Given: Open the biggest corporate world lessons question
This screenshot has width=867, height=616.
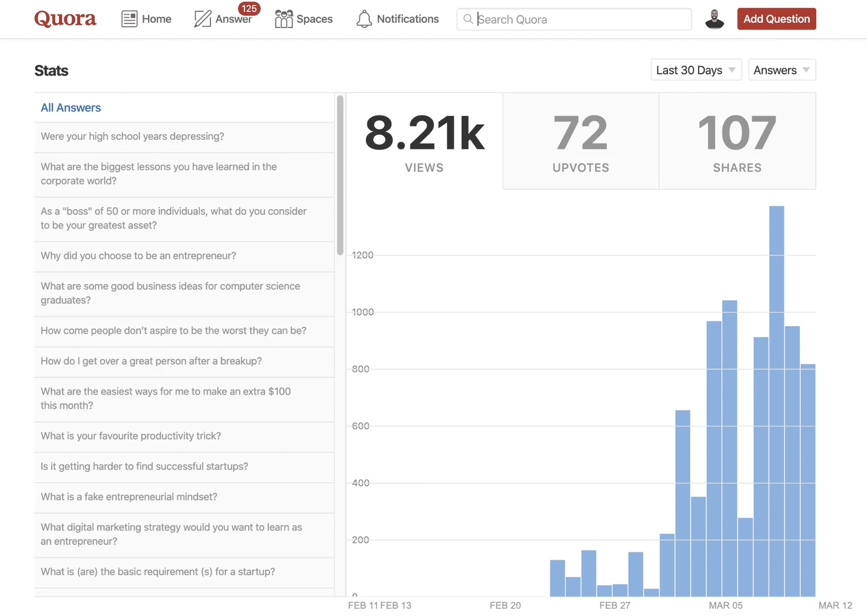Looking at the screenshot, I should click(184, 174).
